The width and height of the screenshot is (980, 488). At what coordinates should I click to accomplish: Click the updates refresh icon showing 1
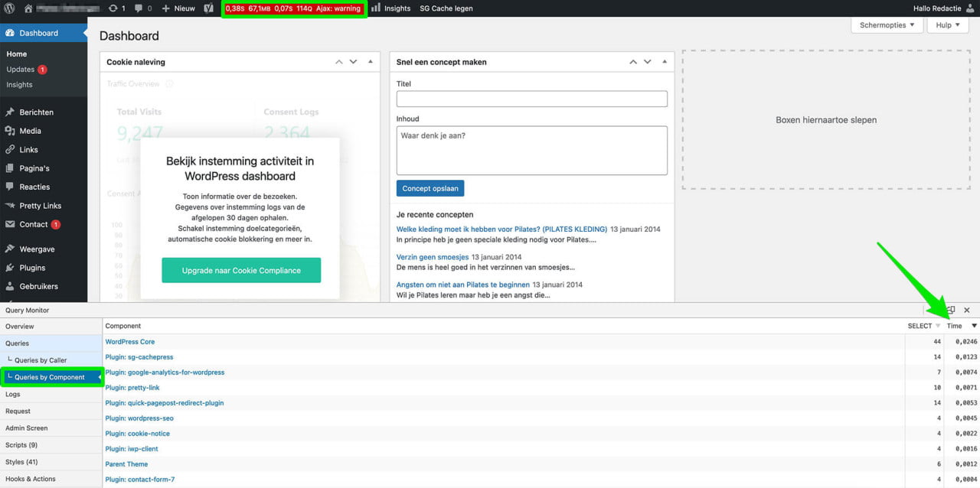(113, 8)
